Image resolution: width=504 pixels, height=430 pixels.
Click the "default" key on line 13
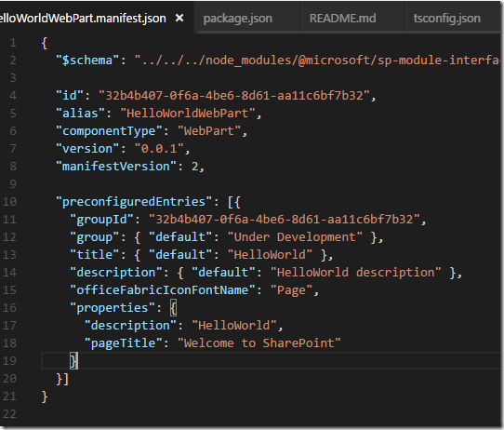[x=181, y=255]
